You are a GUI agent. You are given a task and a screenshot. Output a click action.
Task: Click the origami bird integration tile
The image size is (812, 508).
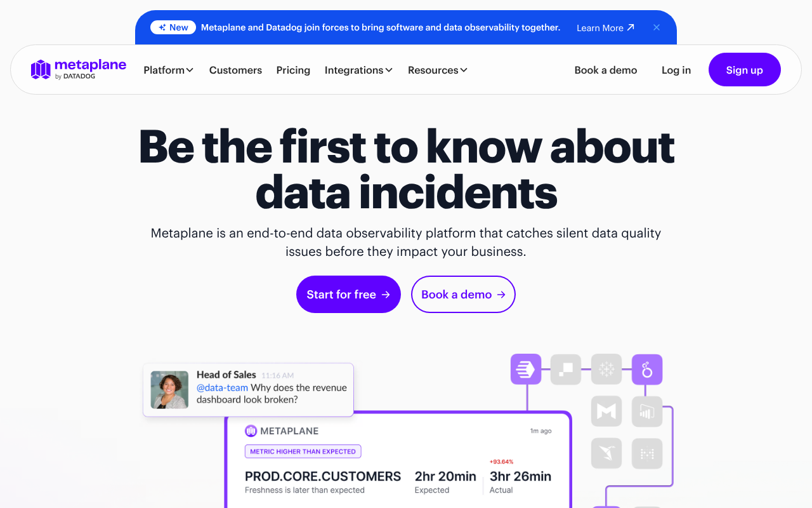(x=606, y=453)
